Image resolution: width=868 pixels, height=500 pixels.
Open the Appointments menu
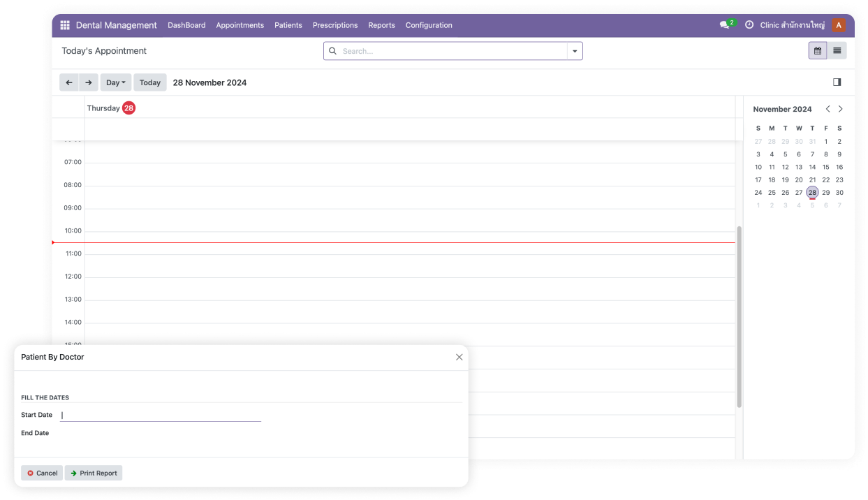point(240,25)
